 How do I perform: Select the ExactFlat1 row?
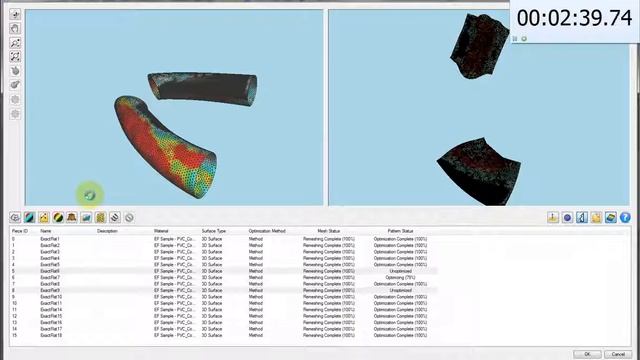[224, 239]
